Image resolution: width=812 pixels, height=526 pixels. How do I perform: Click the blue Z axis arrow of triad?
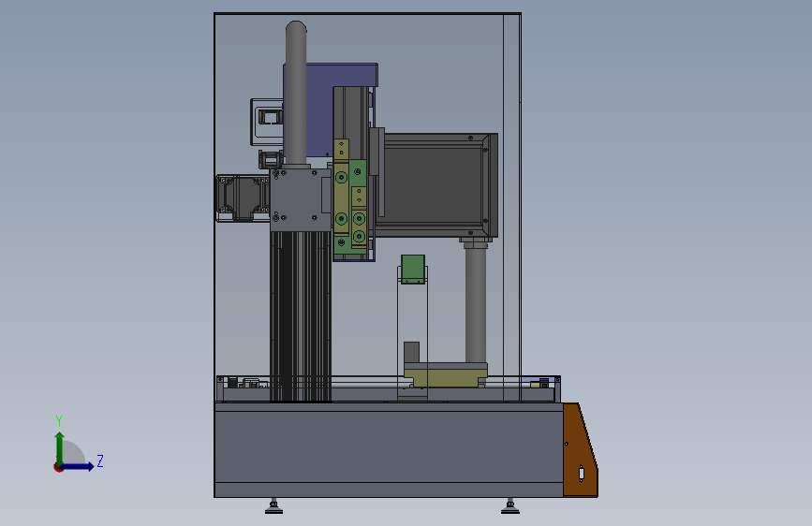point(79,466)
